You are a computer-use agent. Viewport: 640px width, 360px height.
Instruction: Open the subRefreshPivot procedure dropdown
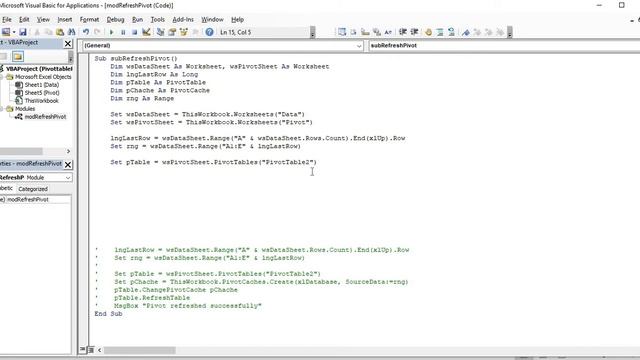[x=504, y=46]
